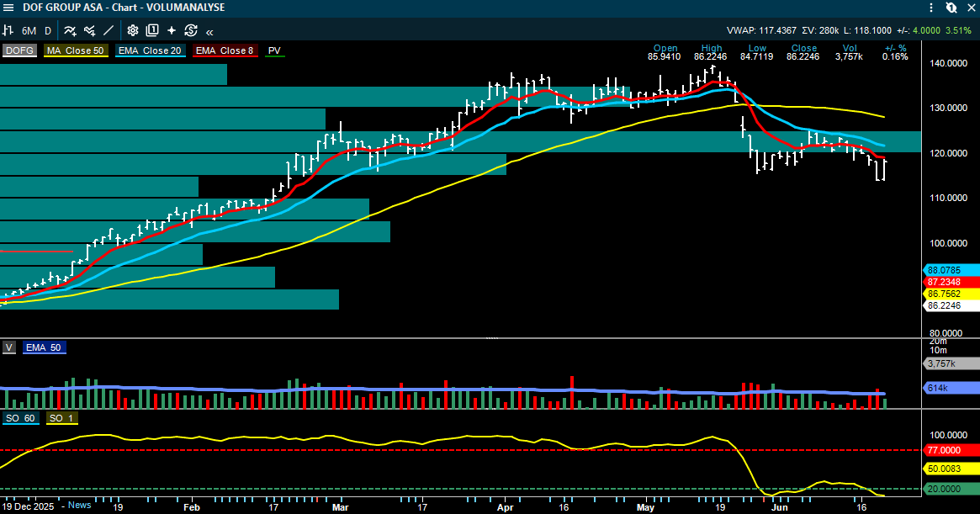Select the DOFG symbol legend label
Screen dimensions: 980x514
(20, 50)
